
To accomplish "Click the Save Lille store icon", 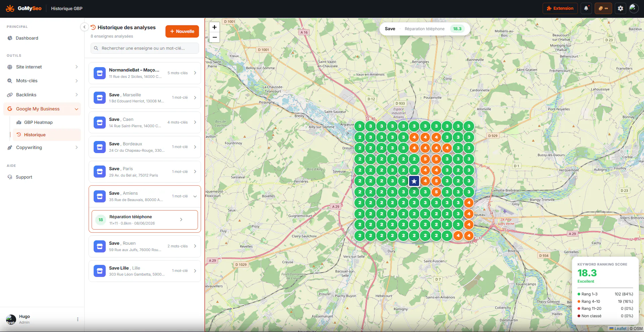I will tap(100, 271).
